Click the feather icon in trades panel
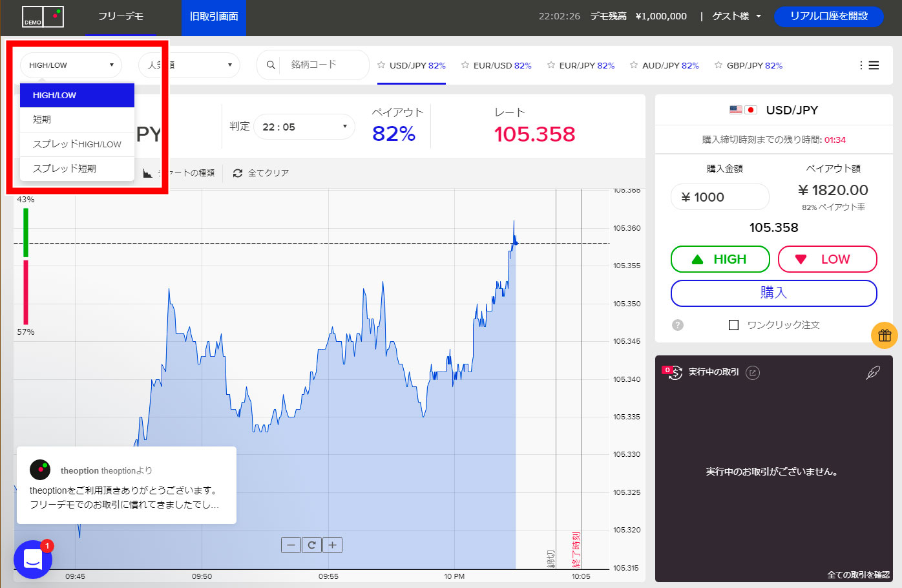Viewport: 902px width, 588px height. [x=873, y=373]
